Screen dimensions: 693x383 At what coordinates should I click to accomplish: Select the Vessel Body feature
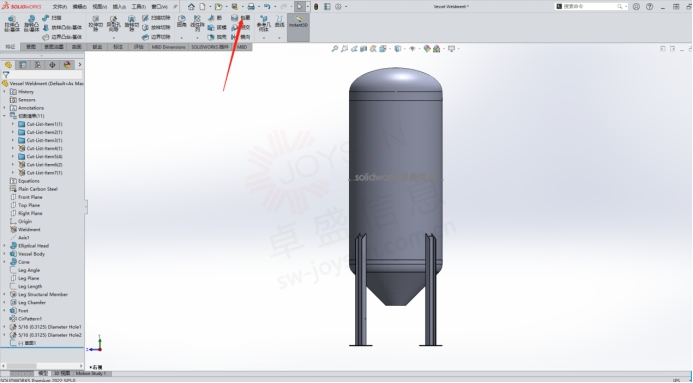pyautogui.click(x=31, y=254)
